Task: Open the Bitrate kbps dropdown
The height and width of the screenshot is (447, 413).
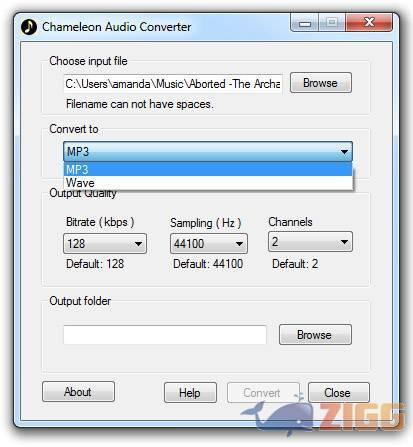Action: click(x=105, y=244)
